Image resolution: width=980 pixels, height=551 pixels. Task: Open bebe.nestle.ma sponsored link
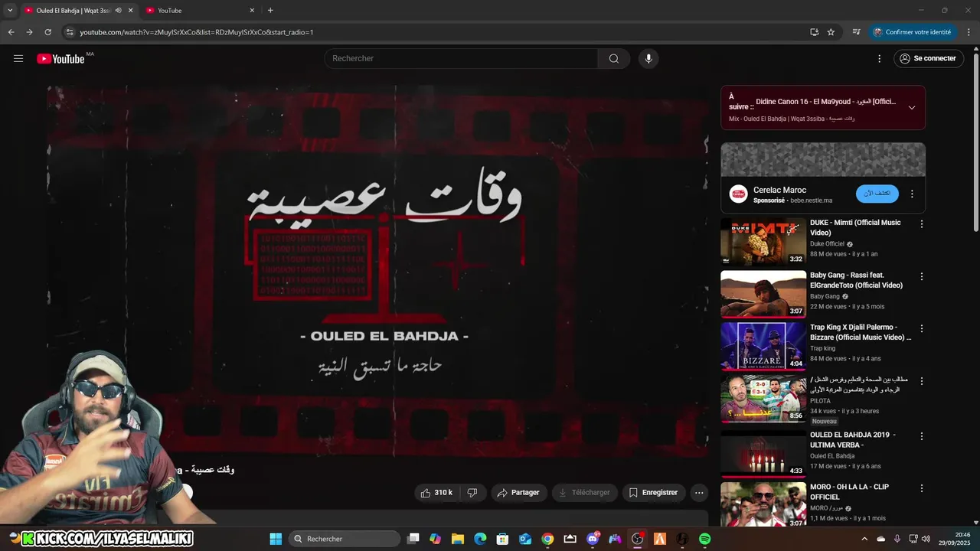click(x=811, y=201)
